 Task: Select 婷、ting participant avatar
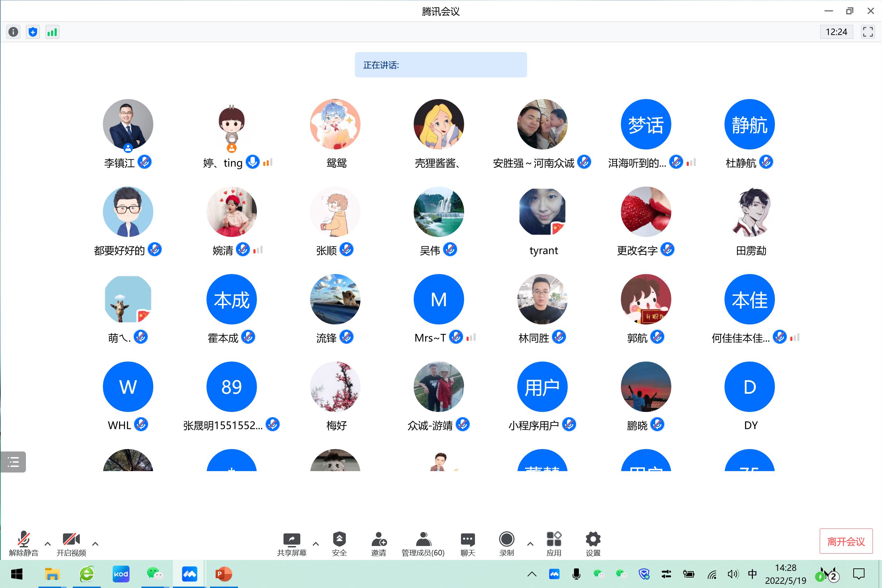pos(231,124)
